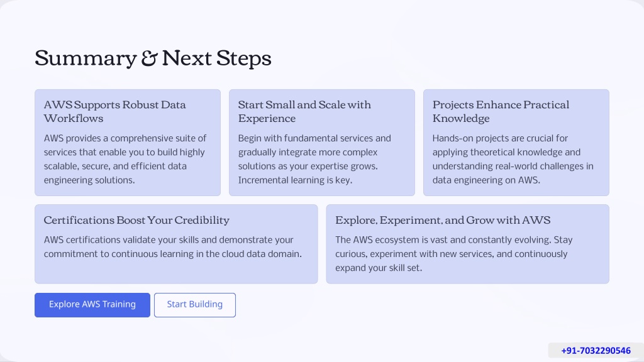
Task: Click the Projects Enhance Practical Knowledge heading
Action: coord(501,111)
